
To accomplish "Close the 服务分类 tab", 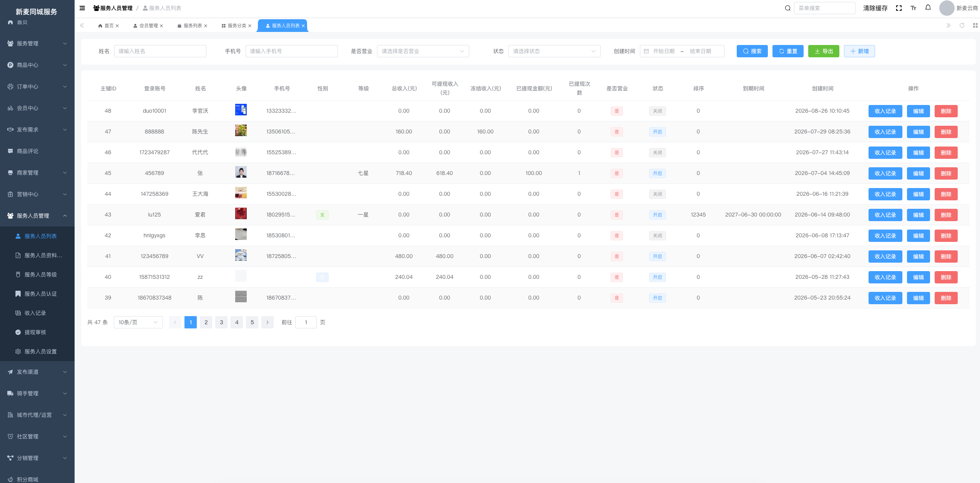I will pyautogui.click(x=250, y=26).
